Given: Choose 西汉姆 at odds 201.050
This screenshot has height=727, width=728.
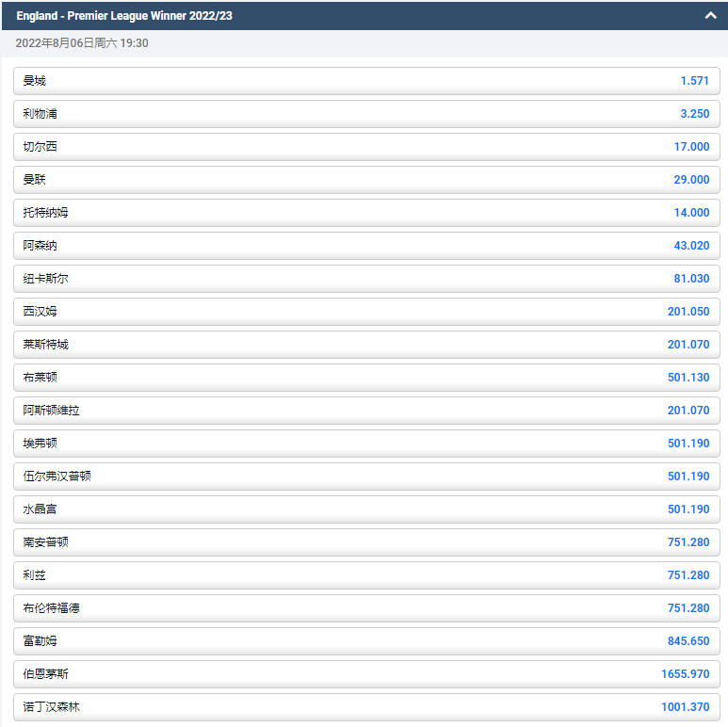Looking at the screenshot, I should click(366, 312).
